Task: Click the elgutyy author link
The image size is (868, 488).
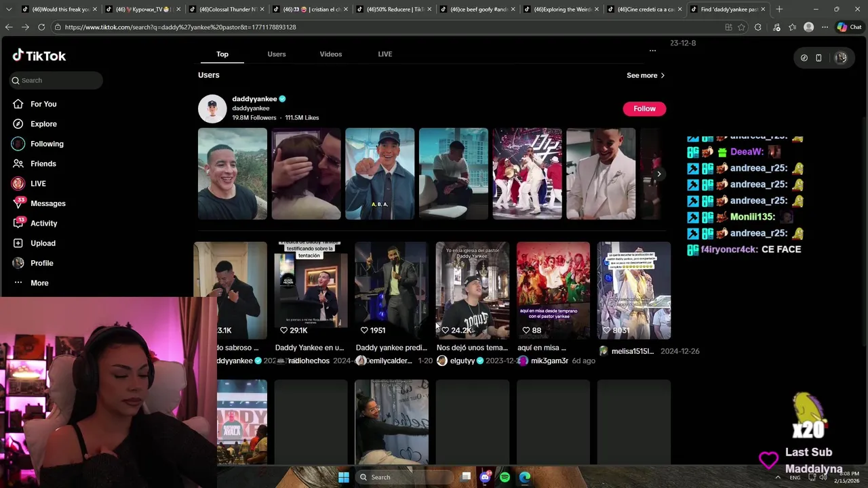Action: tap(462, 361)
